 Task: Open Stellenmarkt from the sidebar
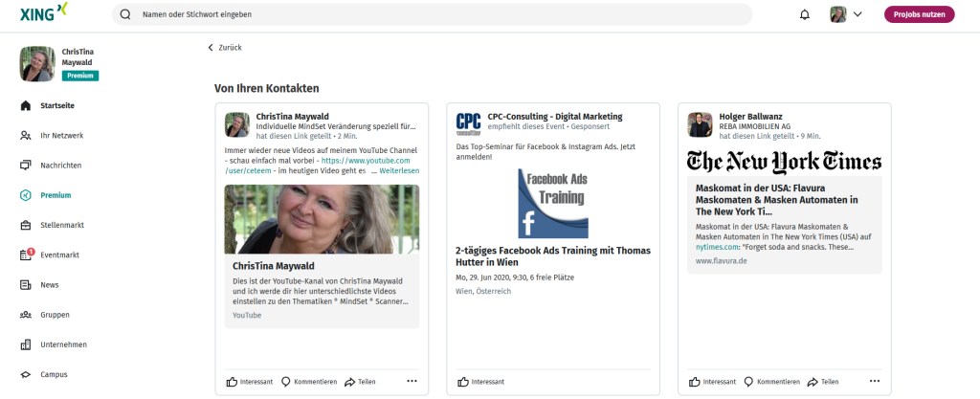coord(61,226)
